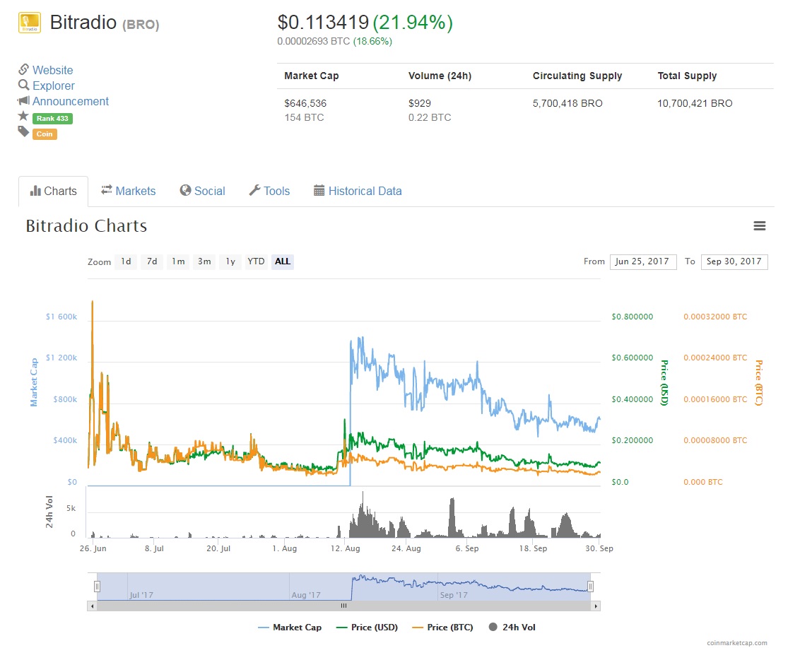Switch to the Tools tab
Screen dimensions: 812x648
[x=269, y=191]
